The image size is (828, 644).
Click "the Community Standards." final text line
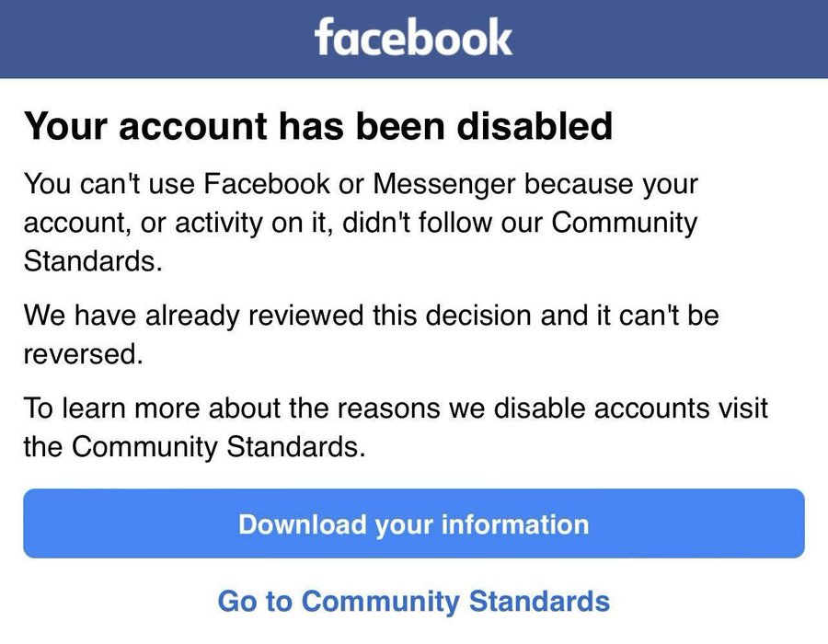point(194,446)
